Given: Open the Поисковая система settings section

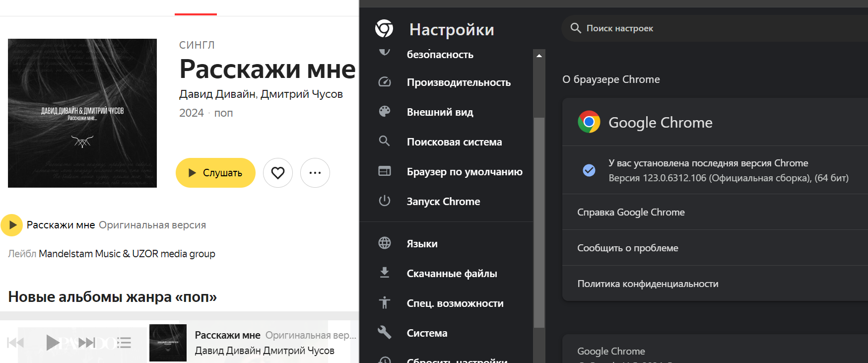Looking at the screenshot, I should 454,142.
